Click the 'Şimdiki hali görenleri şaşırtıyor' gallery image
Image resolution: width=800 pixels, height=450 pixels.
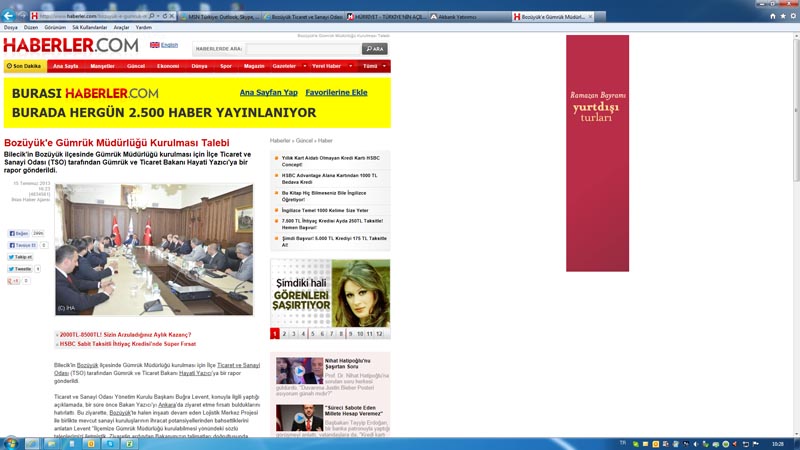coord(330,293)
